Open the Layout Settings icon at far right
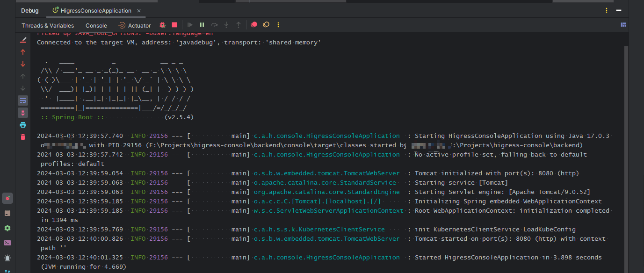Viewport: 644px width, 273px height. click(x=623, y=25)
